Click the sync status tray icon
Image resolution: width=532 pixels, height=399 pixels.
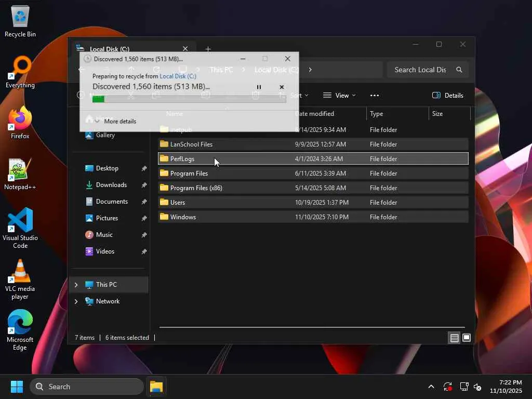447,387
